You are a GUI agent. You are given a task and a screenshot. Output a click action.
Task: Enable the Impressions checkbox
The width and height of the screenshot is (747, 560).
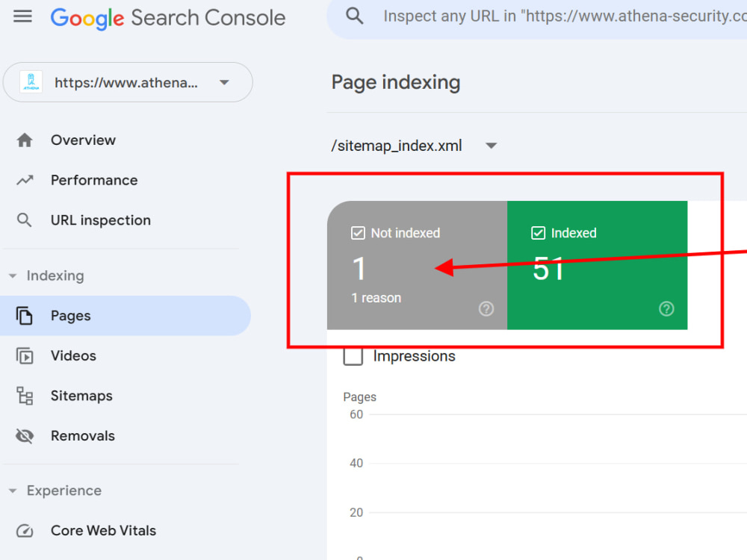(353, 355)
